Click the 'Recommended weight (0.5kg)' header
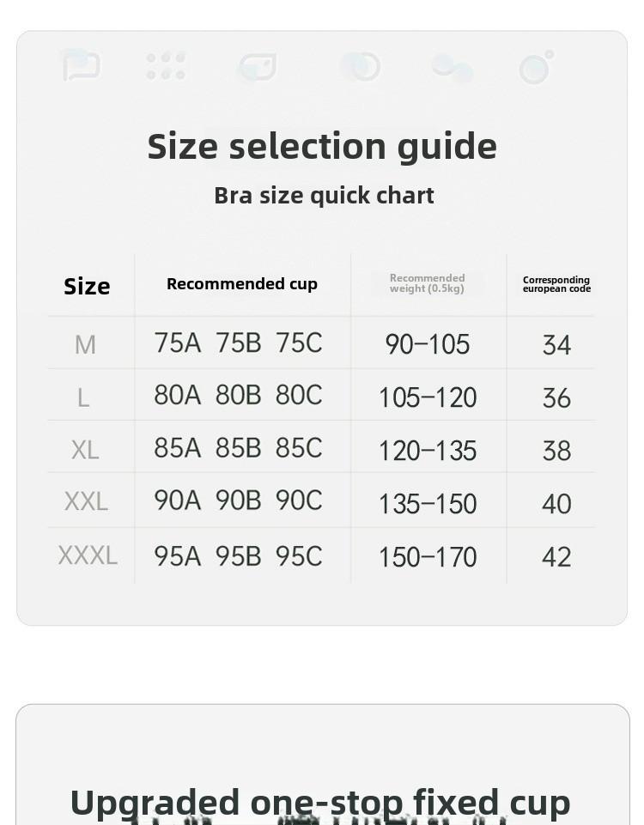 pyautogui.click(x=428, y=283)
